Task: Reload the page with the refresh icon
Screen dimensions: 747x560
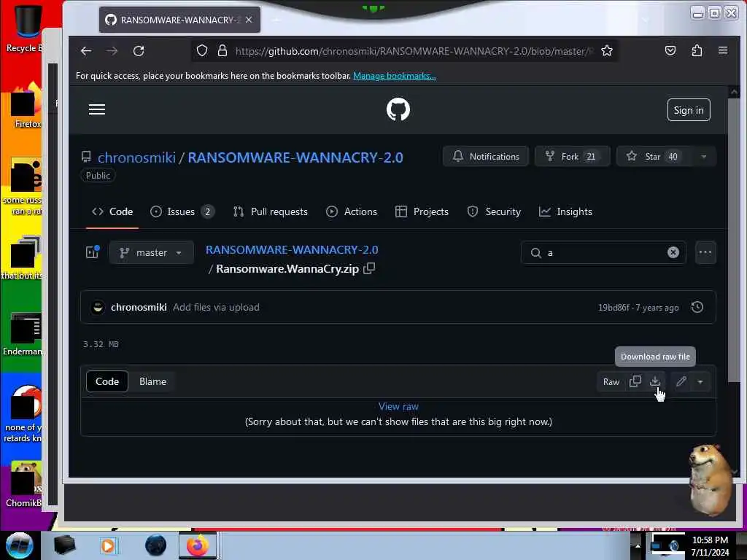Action: [x=139, y=51]
